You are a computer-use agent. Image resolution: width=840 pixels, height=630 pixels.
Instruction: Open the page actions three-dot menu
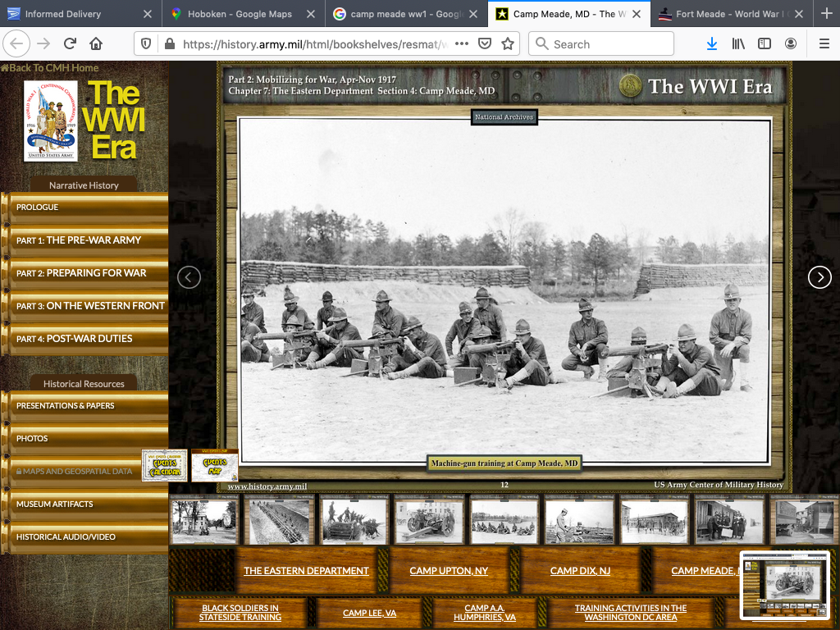coord(461,44)
